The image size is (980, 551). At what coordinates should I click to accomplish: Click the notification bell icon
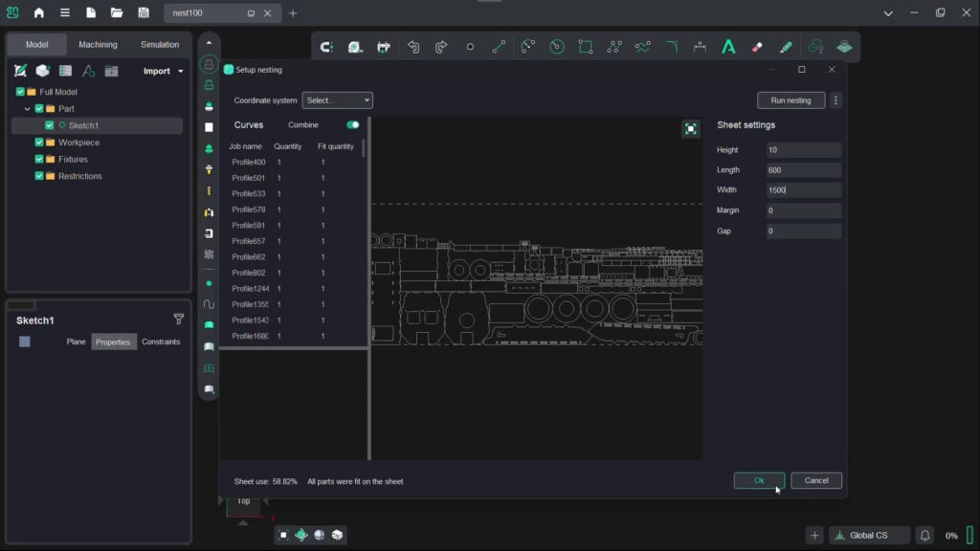925,536
